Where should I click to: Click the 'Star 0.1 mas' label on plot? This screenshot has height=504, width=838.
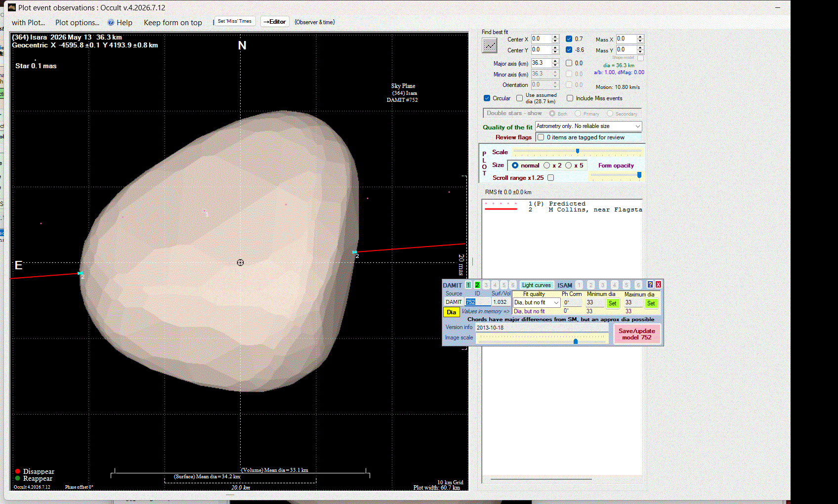[36, 66]
